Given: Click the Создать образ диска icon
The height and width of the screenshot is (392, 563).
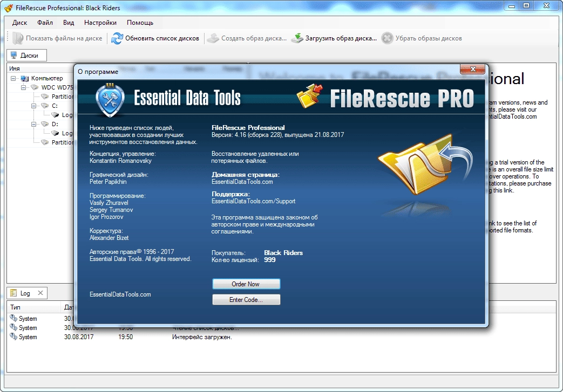Looking at the screenshot, I should (213, 38).
